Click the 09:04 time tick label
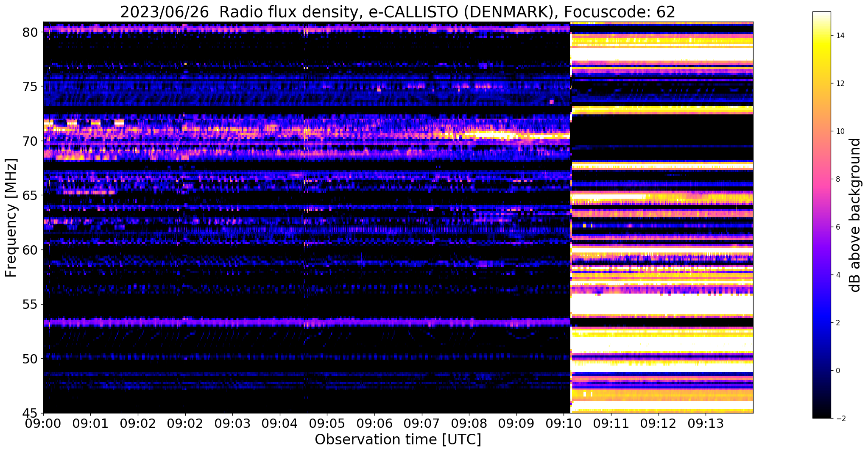The height and width of the screenshot is (452, 868). pyautogui.click(x=280, y=423)
